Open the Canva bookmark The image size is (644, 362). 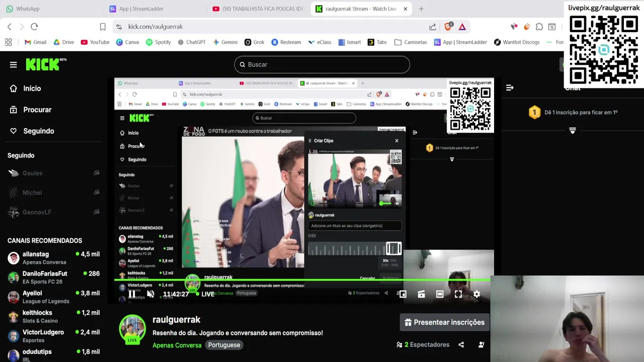click(127, 42)
